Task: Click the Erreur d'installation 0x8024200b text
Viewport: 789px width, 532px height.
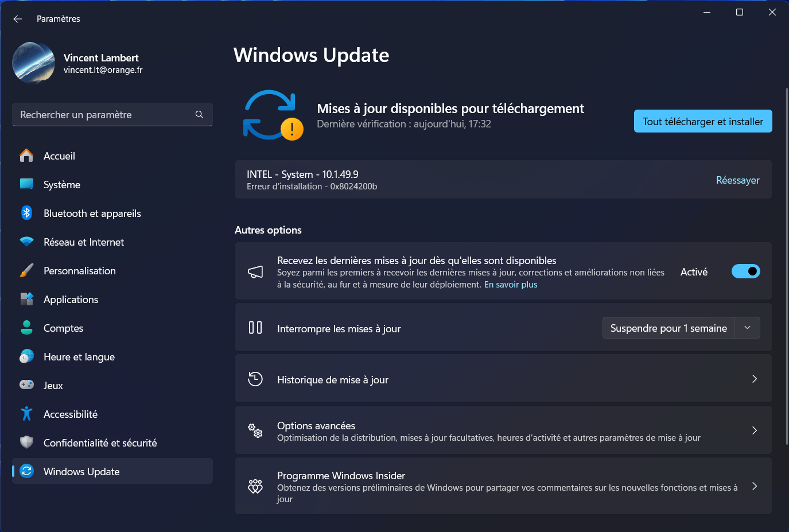Action: pos(312,187)
